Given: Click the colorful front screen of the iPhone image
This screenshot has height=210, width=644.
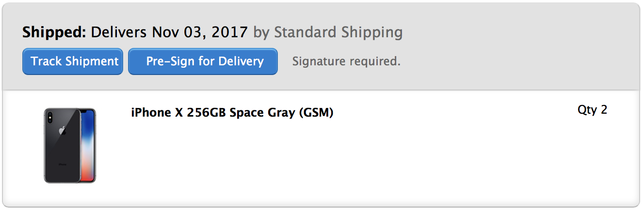Looking at the screenshot, I should point(87,145).
